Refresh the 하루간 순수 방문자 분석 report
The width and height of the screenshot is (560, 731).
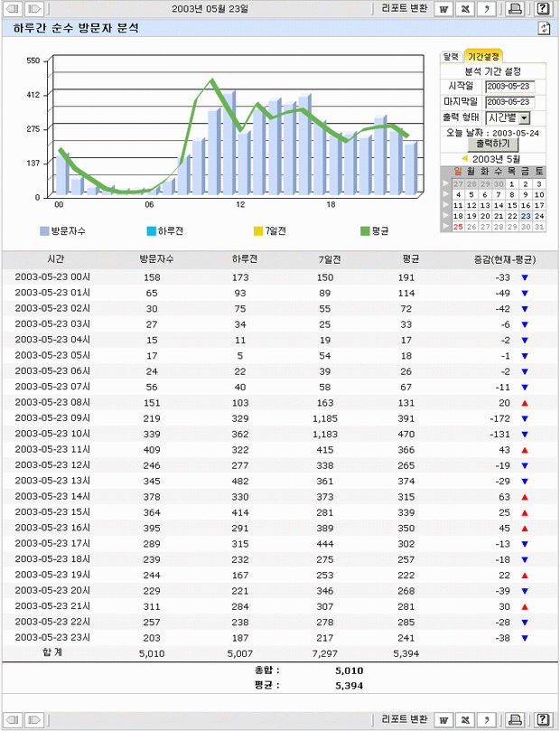544,28
